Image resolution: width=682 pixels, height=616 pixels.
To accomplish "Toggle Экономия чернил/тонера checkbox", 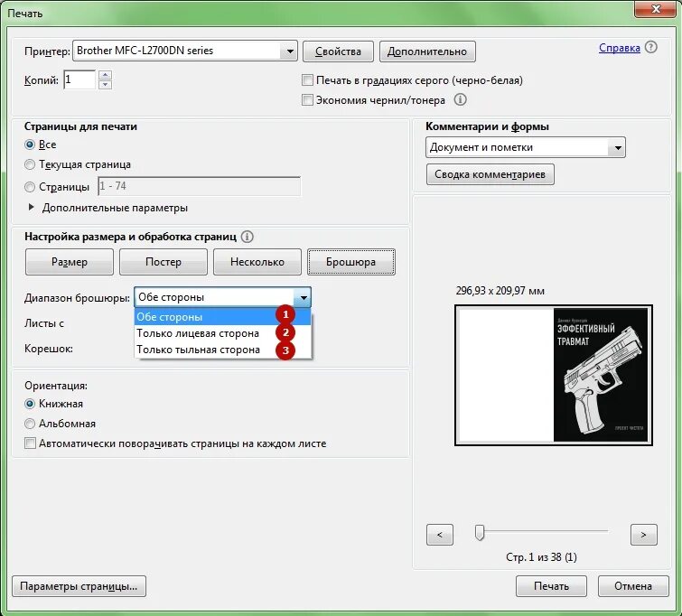I will pyautogui.click(x=307, y=100).
